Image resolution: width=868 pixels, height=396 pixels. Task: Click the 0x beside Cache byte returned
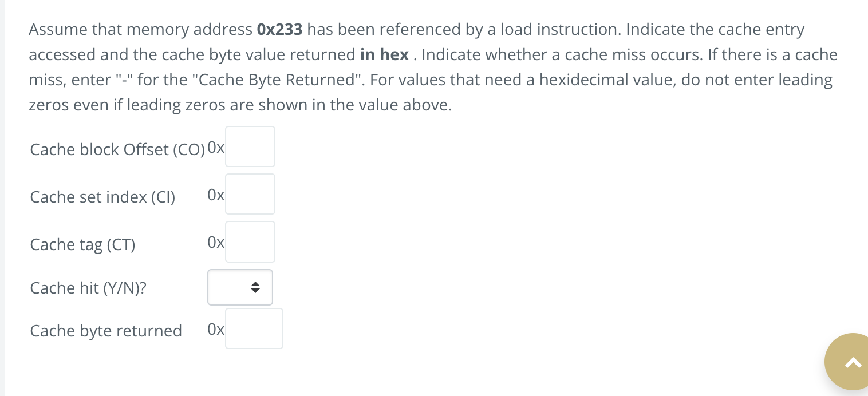coord(215,329)
